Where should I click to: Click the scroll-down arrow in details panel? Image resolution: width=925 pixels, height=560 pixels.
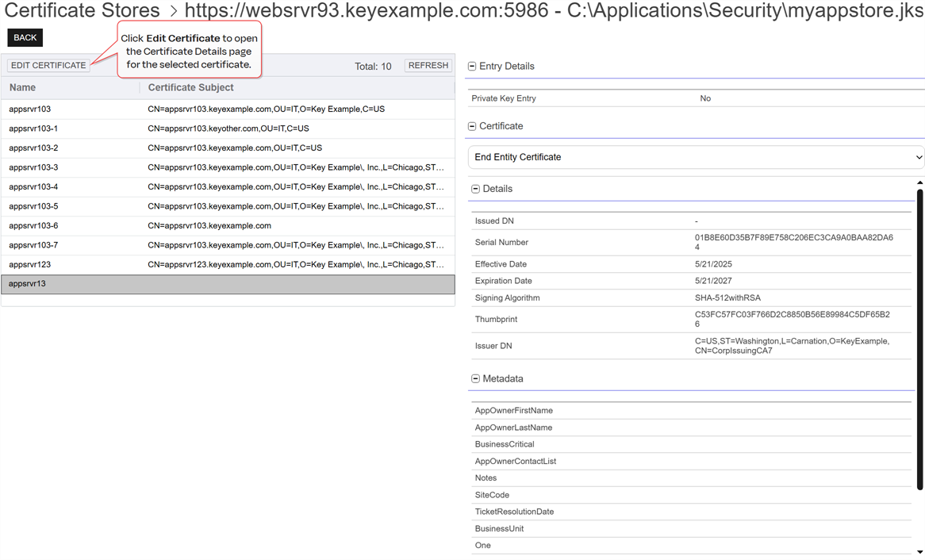tap(919, 552)
